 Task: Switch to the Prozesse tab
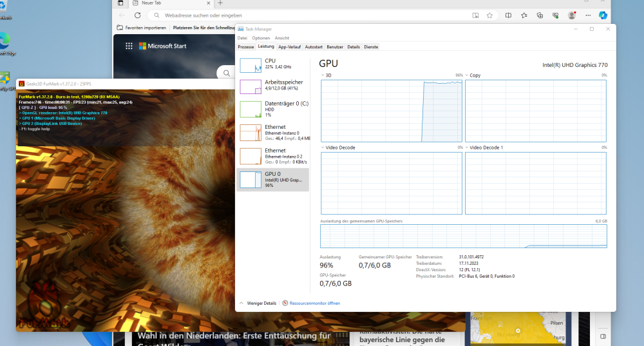246,47
